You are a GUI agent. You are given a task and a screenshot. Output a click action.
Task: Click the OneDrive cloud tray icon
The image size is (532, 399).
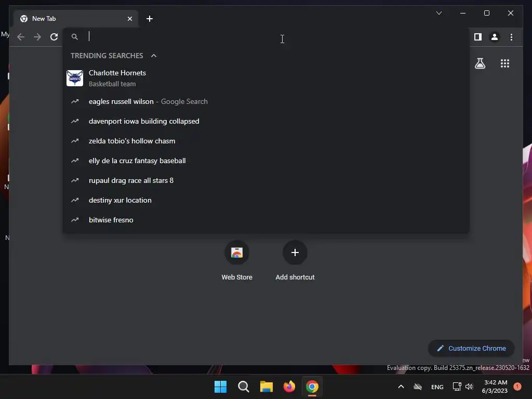(418, 387)
